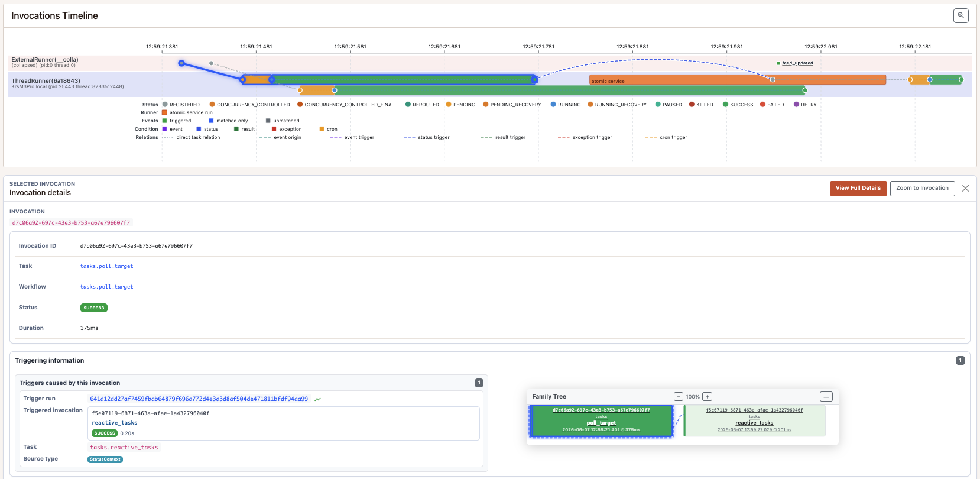This screenshot has width=980, height=479.
Task: Click the 'cron trigger' relation legend
Action: tap(666, 137)
